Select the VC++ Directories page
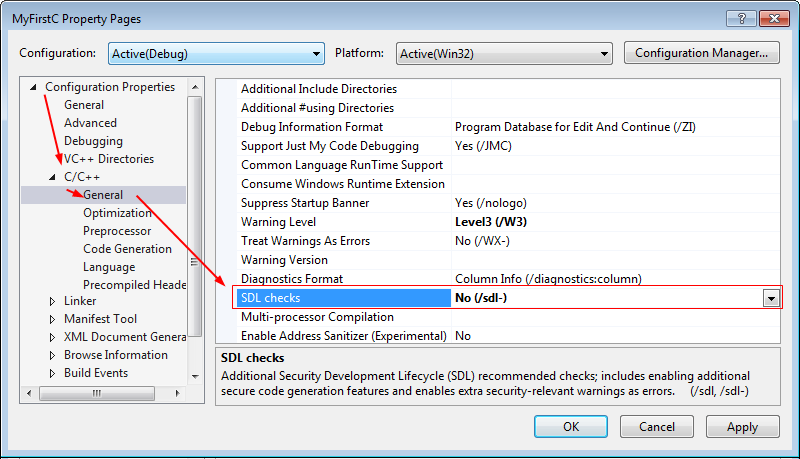The image size is (800, 459). tap(109, 159)
